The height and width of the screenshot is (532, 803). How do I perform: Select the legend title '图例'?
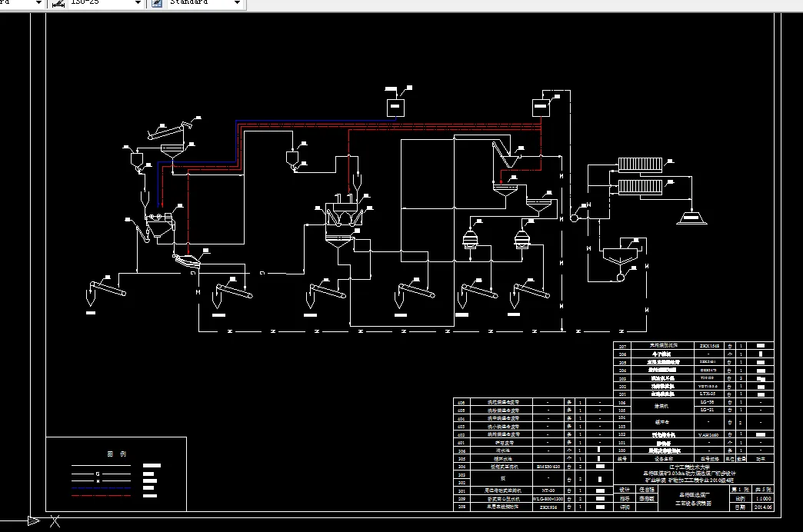click(117, 454)
